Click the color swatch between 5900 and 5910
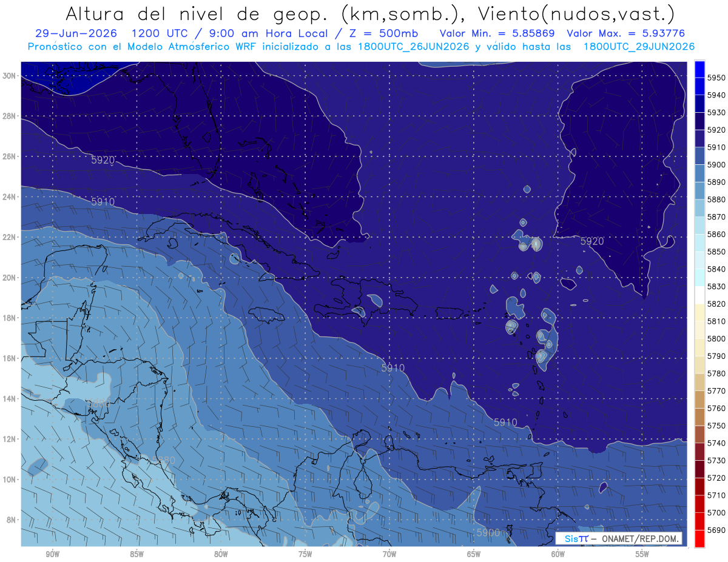The height and width of the screenshot is (562, 728). coord(699,156)
